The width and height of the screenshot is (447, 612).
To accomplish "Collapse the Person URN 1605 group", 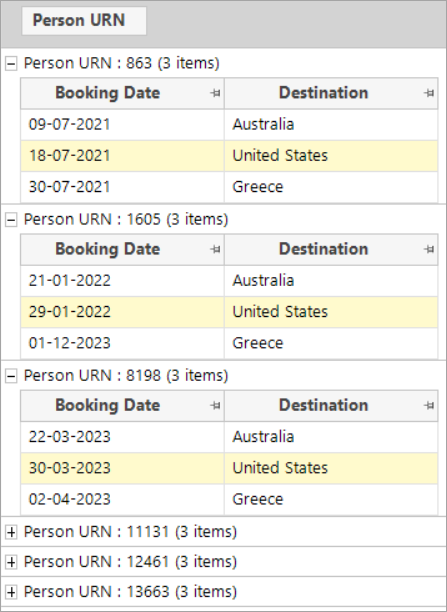I will 11,219.
